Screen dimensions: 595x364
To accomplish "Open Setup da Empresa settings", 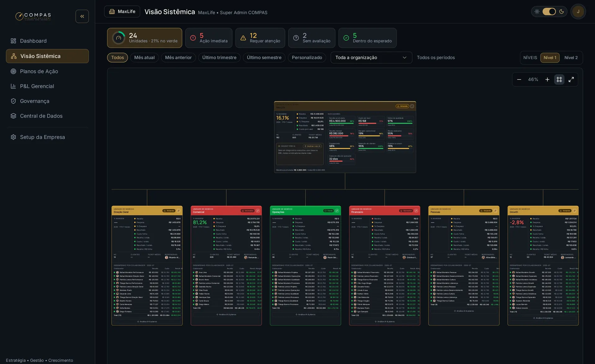I will pos(47,137).
